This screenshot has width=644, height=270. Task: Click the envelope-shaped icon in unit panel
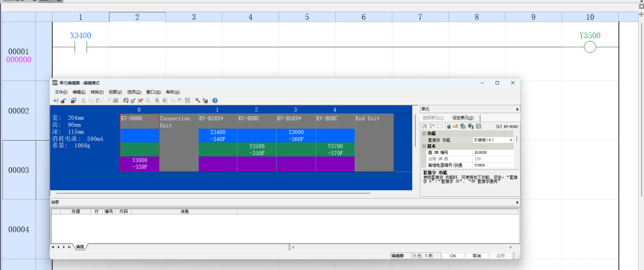pos(440,126)
